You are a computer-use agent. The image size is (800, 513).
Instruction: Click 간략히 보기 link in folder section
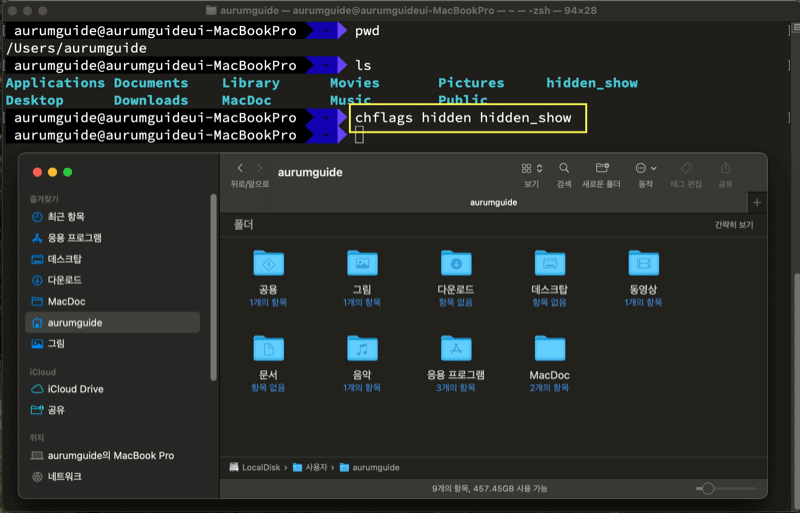point(734,225)
